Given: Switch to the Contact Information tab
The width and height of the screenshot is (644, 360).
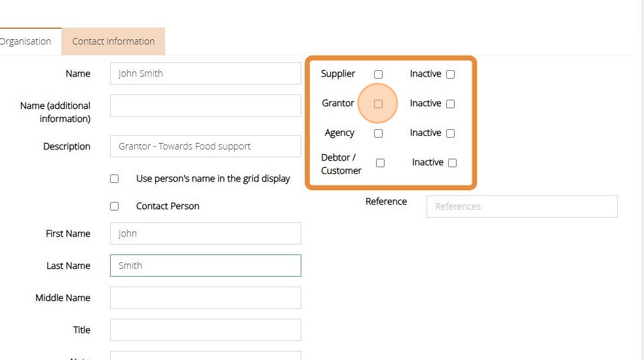Looking at the screenshot, I should (x=113, y=41).
